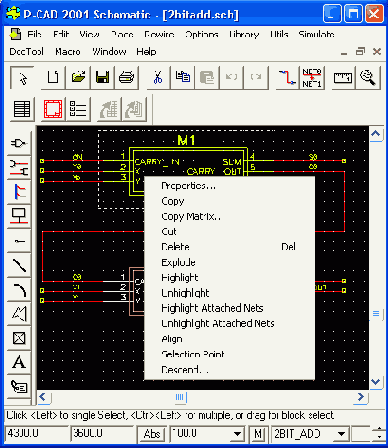This screenshot has width=388, height=448.
Task: Open a file with folder icon
Action: click(78, 78)
